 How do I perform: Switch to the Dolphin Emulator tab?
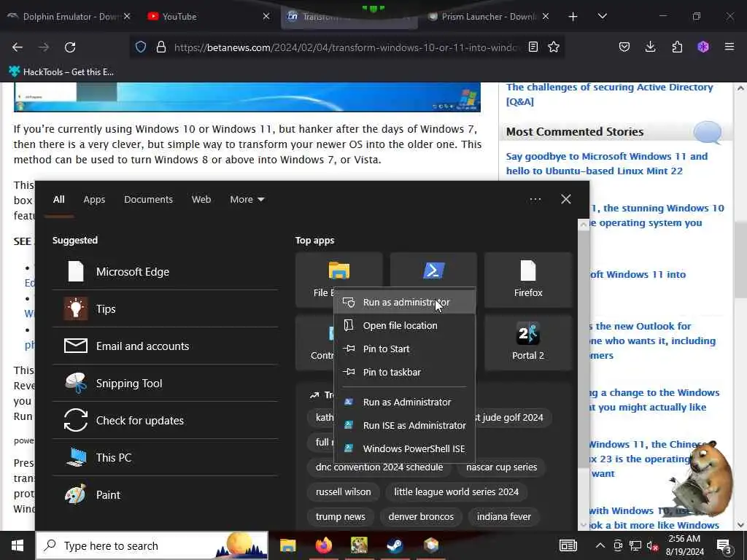click(x=69, y=17)
